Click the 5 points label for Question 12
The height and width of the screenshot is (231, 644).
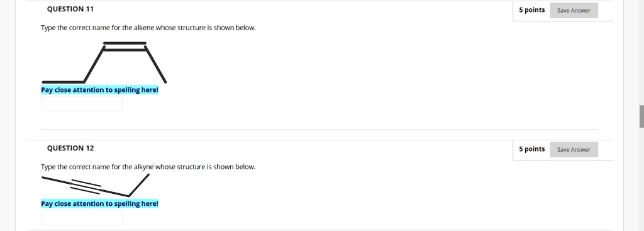click(x=532, y=149)
